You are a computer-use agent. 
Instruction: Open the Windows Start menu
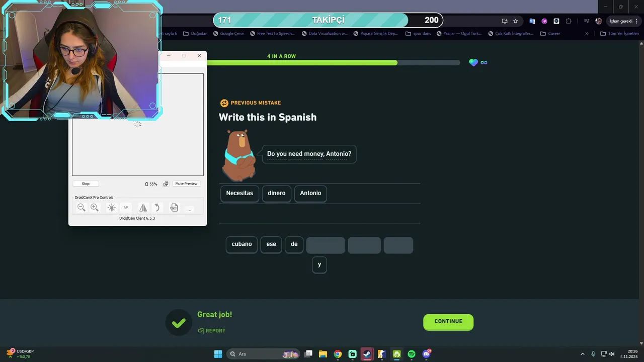coord(218,354)
